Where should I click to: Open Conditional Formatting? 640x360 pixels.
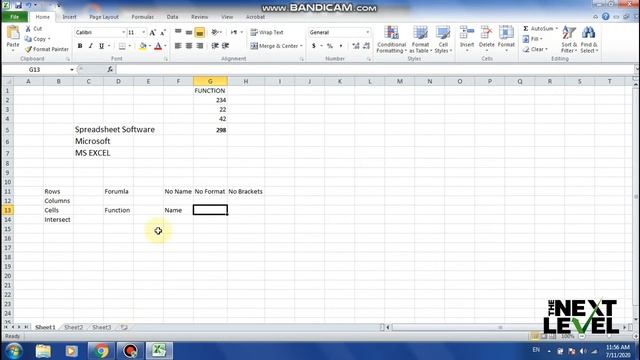click(x=391, y=39)
